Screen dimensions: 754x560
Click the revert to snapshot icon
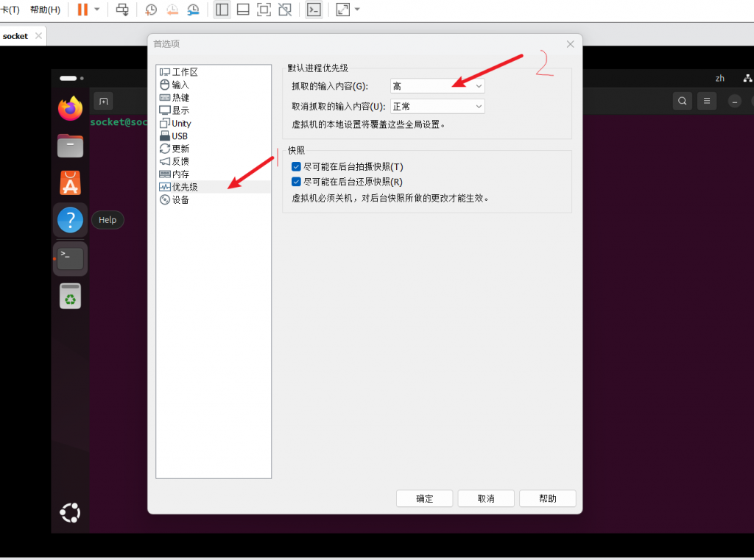coord(172,10)
